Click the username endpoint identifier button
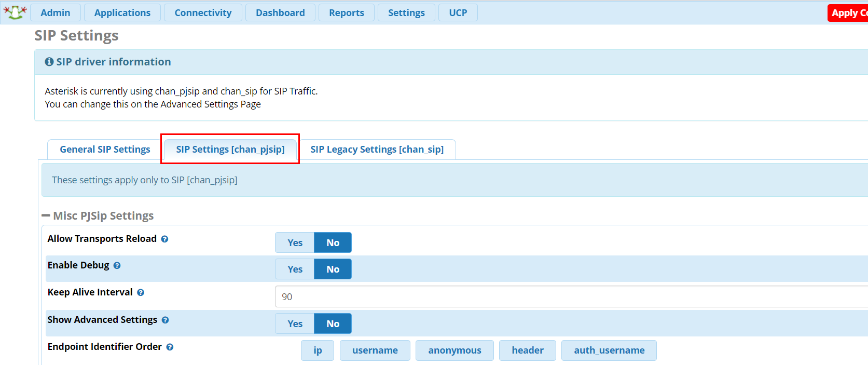 pos(375,350)
